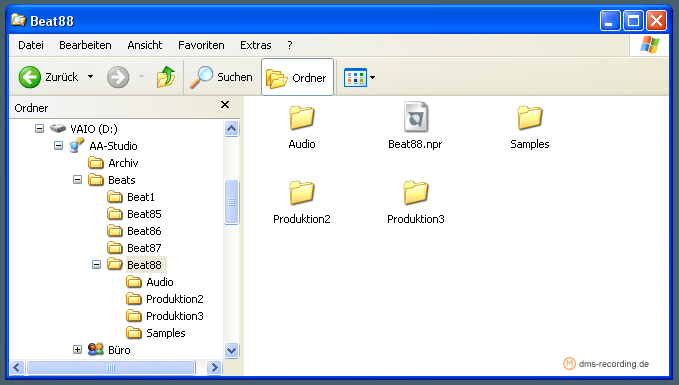Maximize the Beat88 window
The image size is (679, 385).
633,20
